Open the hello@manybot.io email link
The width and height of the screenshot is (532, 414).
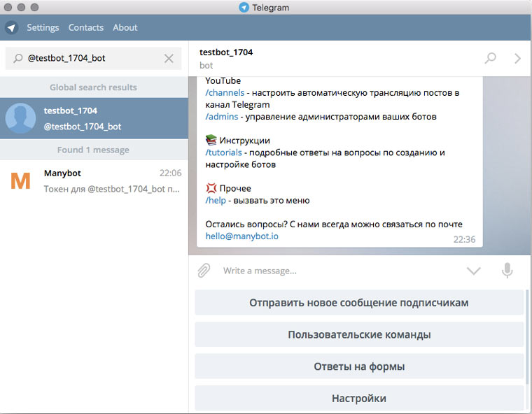pyautogui.click(x=242, y=236)
